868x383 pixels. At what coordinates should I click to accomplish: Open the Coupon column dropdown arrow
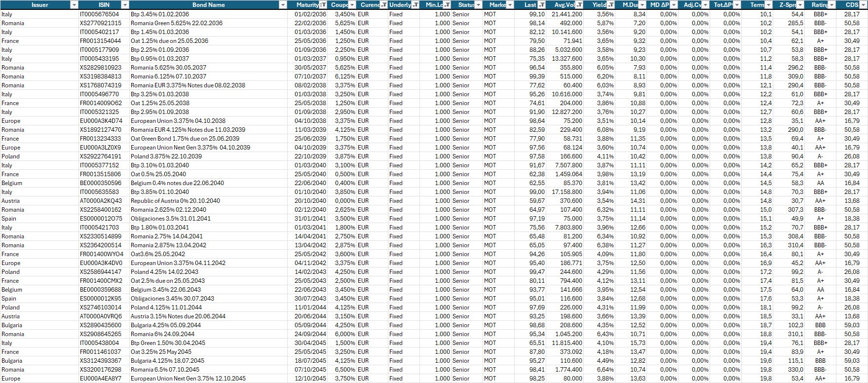(x=352, y=5)
